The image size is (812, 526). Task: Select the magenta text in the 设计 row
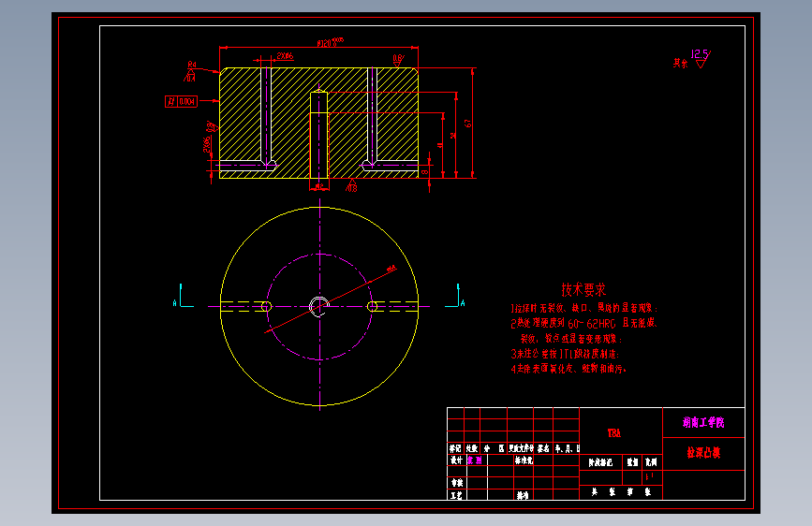[x=475, y=460]
